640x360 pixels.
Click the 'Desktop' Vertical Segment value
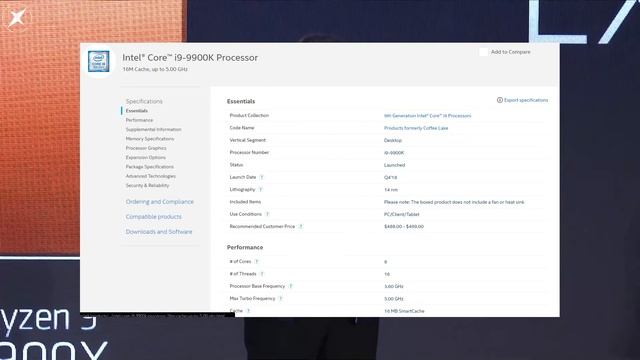[x=393, y=140]
